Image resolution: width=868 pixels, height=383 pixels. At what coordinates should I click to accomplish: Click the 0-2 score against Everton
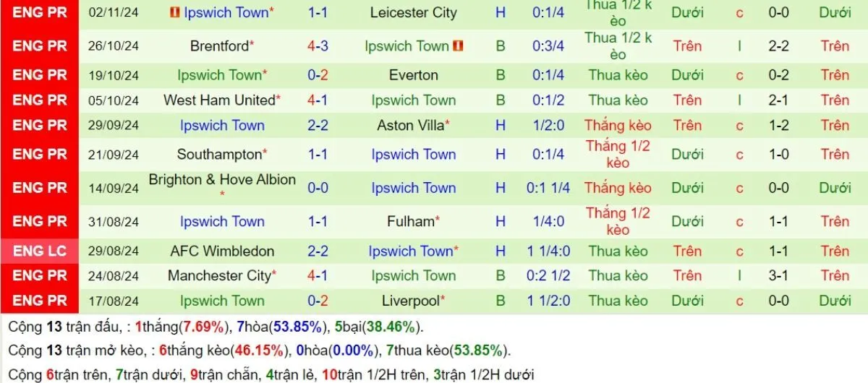[x=318, y=75]
